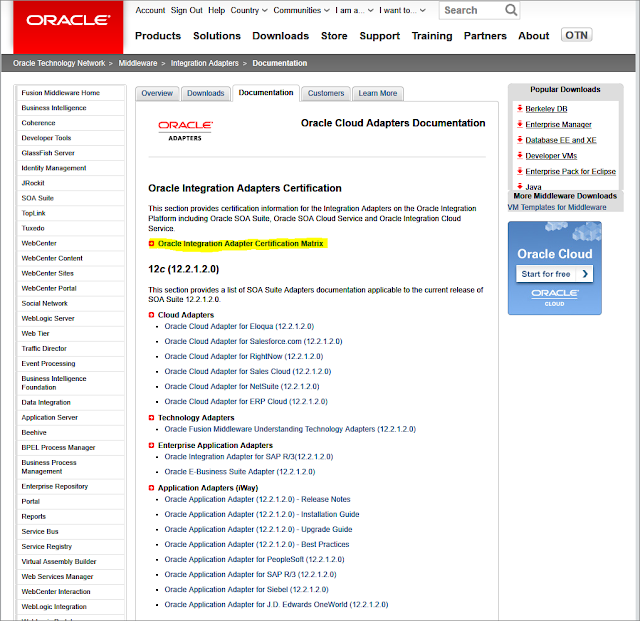This screenshot has height=621, width=640.
Task: Open Oracle E-Business Suite Adapter link
Action: click(x=240, y=472)
